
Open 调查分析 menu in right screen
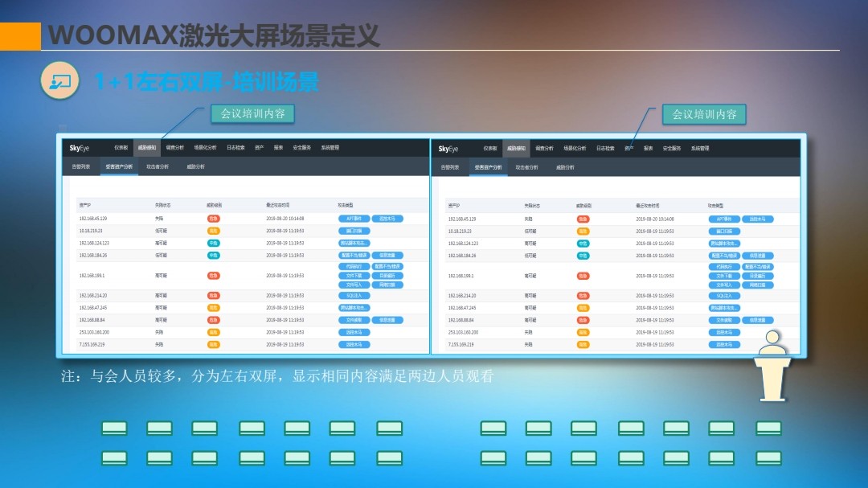(544, 149)
